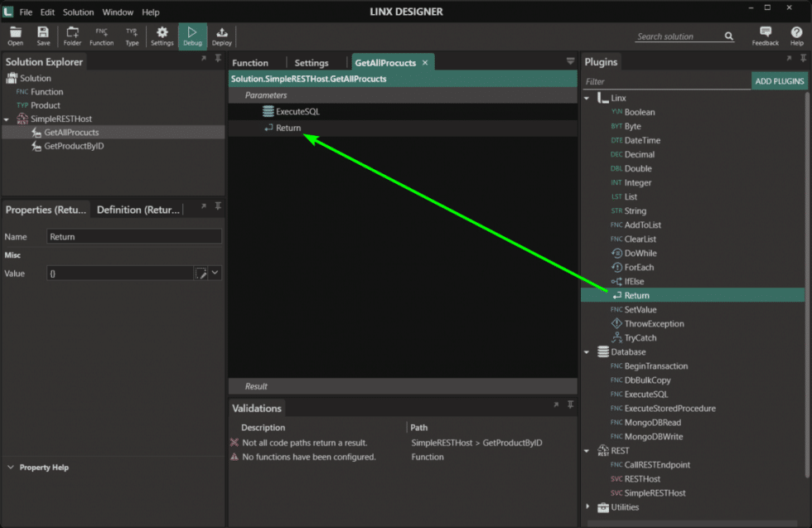This screenshot has width=812, height=528.
Task: Open the Solution menu
Action: [x=78, y=12]
